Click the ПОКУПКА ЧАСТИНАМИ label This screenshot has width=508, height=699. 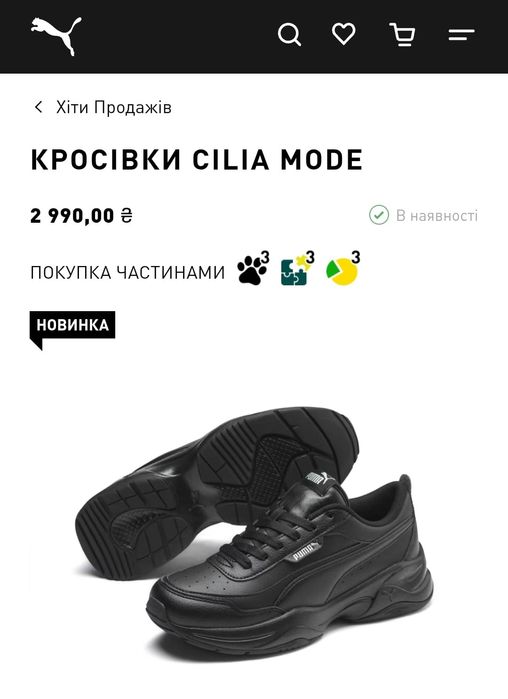[128, 272]
